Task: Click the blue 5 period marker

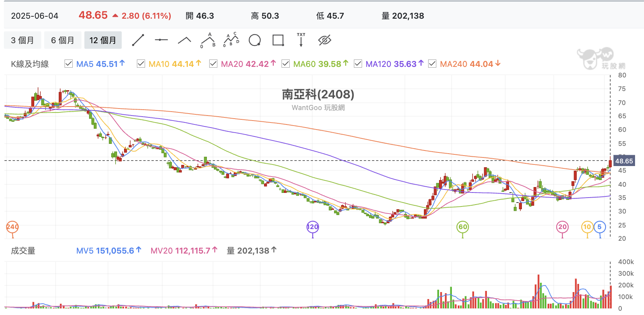Action: 600,227
